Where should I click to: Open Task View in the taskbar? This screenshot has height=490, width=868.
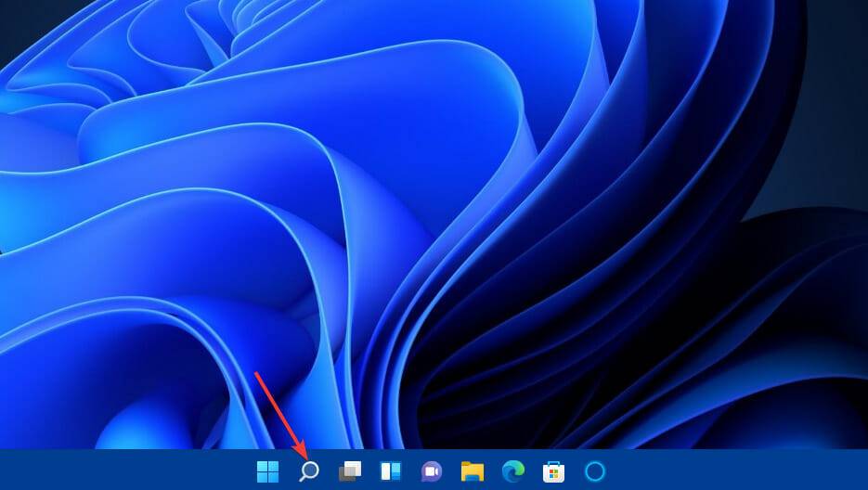(x=350, y=471)
